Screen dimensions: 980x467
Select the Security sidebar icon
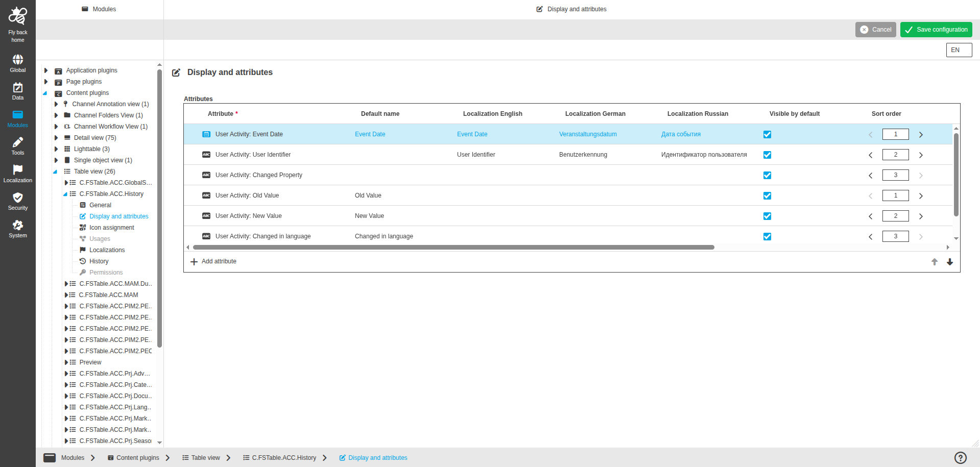[x=17, y=200]
